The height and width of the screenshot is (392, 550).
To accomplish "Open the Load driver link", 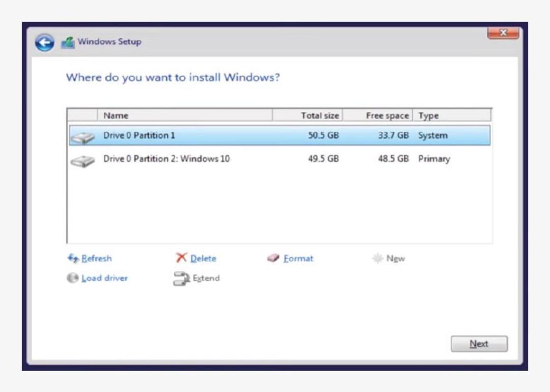I will pos(104,278).
